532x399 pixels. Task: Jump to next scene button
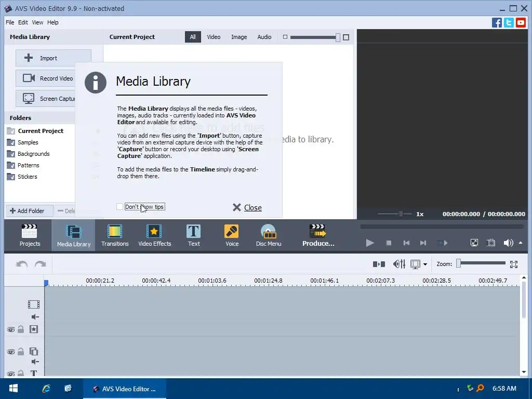(442, 243)
